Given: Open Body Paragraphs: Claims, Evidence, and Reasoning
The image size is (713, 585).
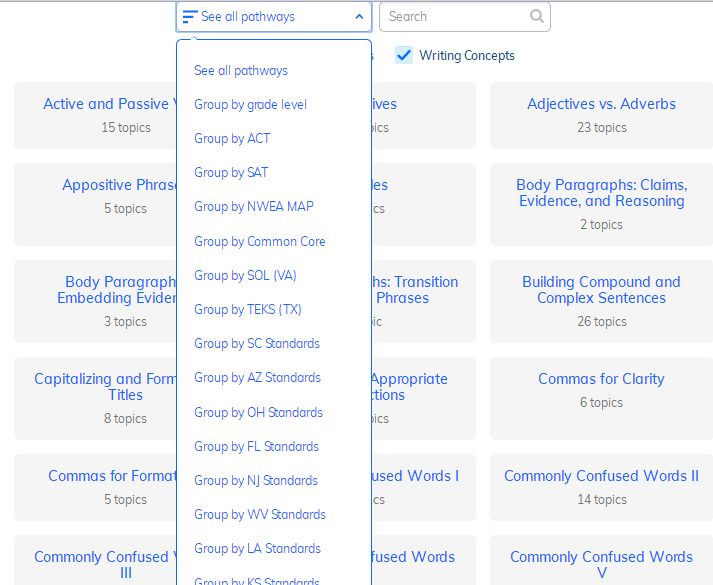Looking at the screenshot, I should [601, 193].
